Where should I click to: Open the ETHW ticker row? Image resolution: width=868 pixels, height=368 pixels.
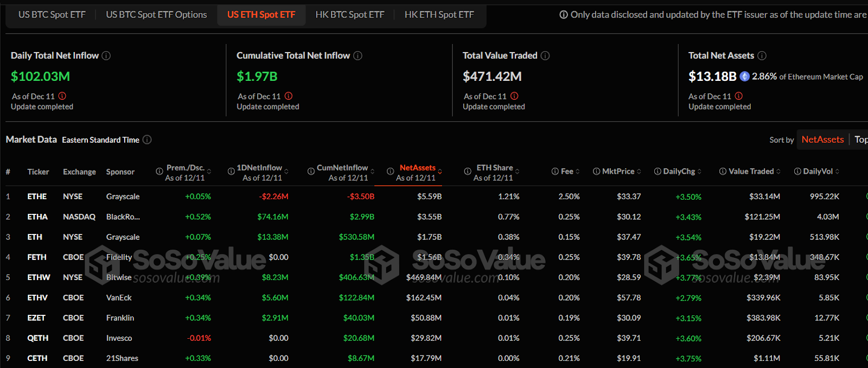(x=39, y=277)
